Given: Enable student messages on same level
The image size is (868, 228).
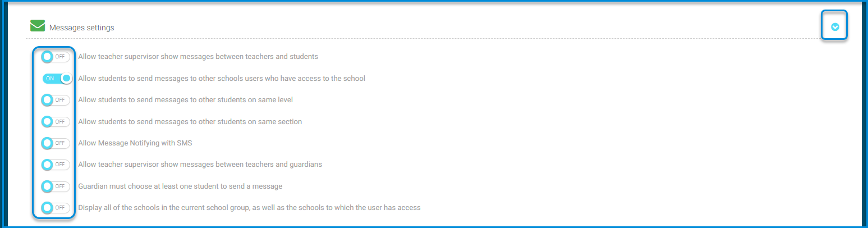Looking at the screenshot, I should point(56,100).
